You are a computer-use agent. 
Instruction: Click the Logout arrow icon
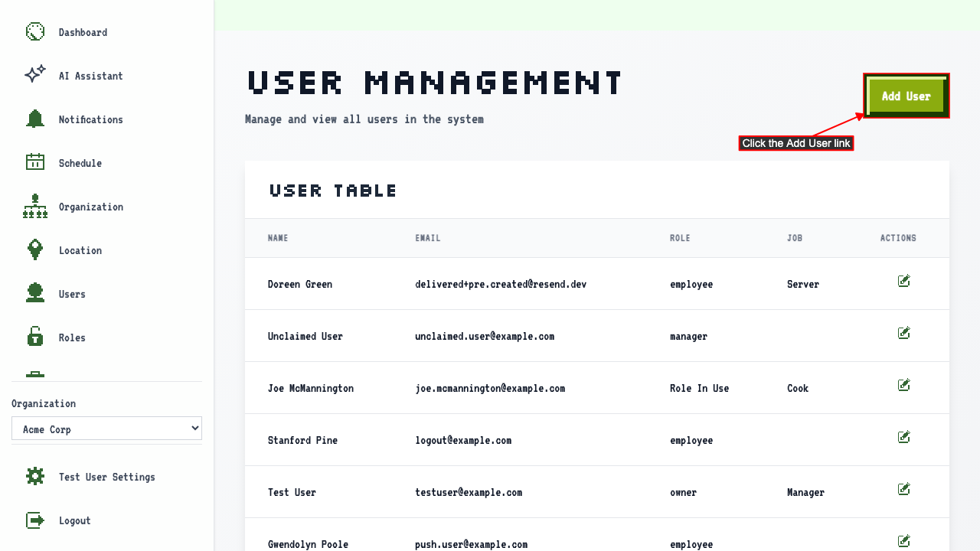click(x=35, y=520)
